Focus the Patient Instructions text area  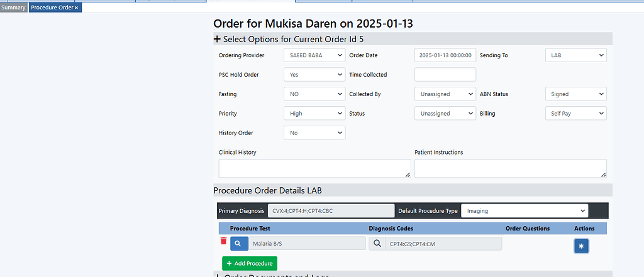[510, 168]
